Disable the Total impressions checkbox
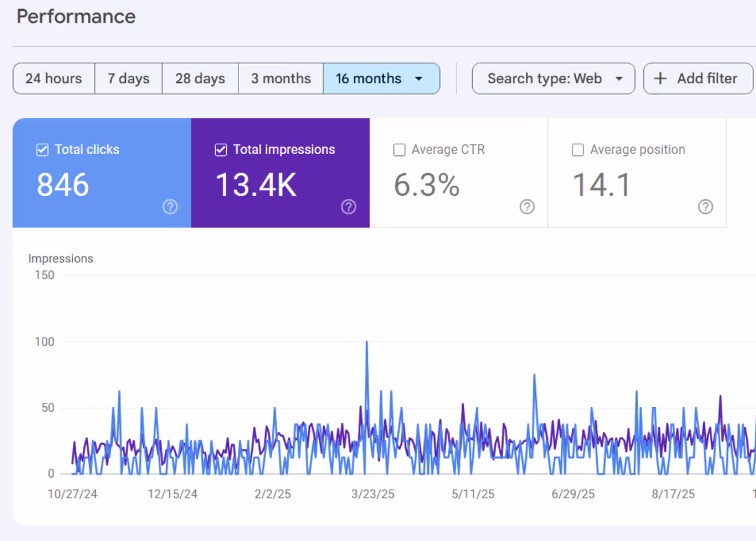The image size is (756, 541). pyautogui.click(x=221, y=149)
